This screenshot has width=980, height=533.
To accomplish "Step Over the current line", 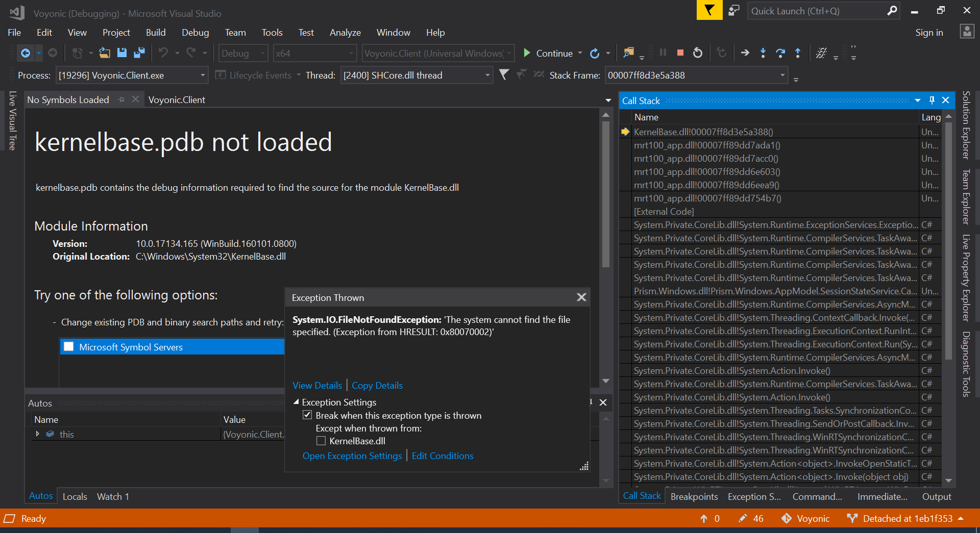I will pos(780,53).
